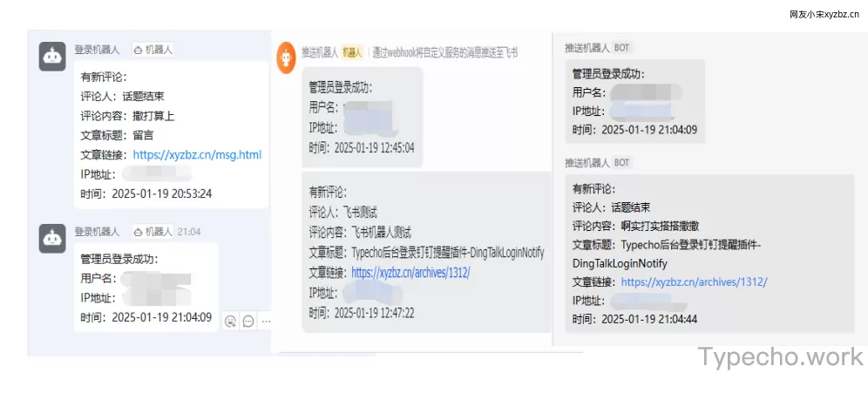The image size is (868, 393).
Task: Select the text 评论人:飞书测试
Action: pos(343,213)
